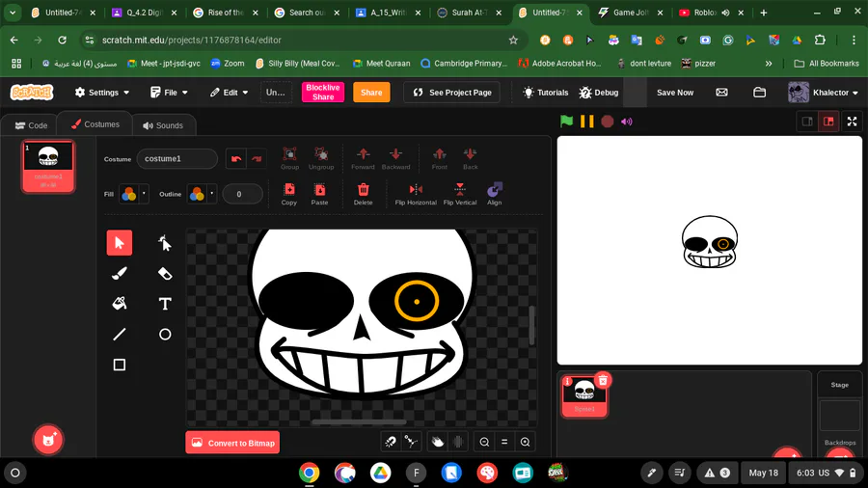This screenshot has height=488, width=868.
Task: Zoom out of the paint canvas
Action: [x=484, y=442]
